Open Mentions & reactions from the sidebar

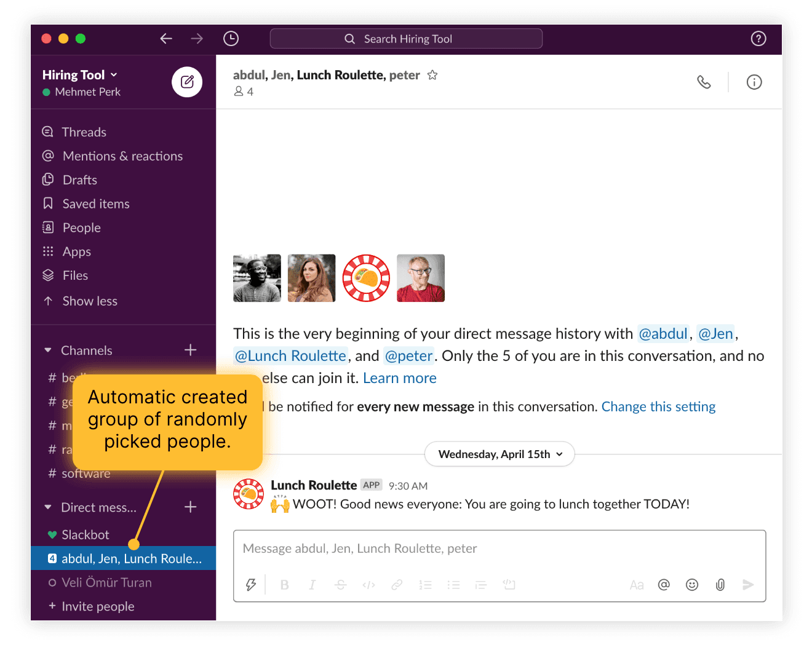coord(122,156)
